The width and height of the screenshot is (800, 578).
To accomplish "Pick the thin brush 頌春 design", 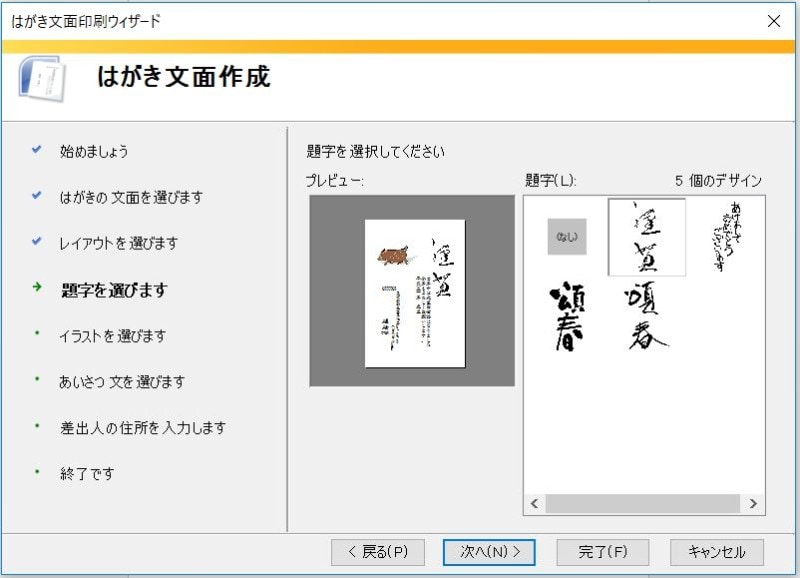I will click(x=646, y=316).
